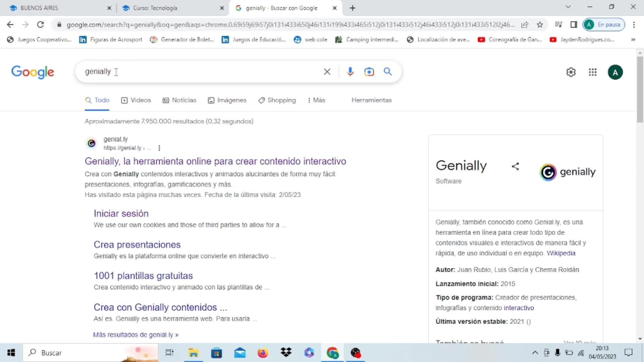Click the page vertical scrollbar thumb
Image resolution: width=644 pixels, height=362 pixels.
click(640, 89)
